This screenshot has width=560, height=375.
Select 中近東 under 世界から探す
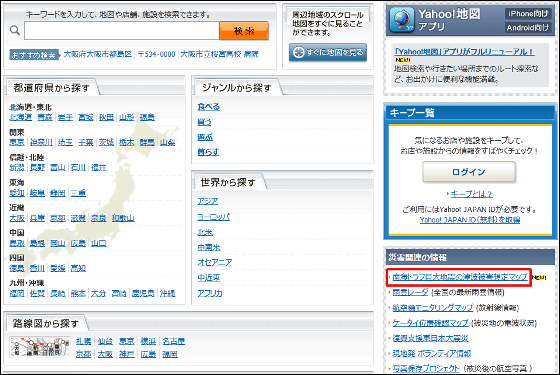[x=209, y=278]
